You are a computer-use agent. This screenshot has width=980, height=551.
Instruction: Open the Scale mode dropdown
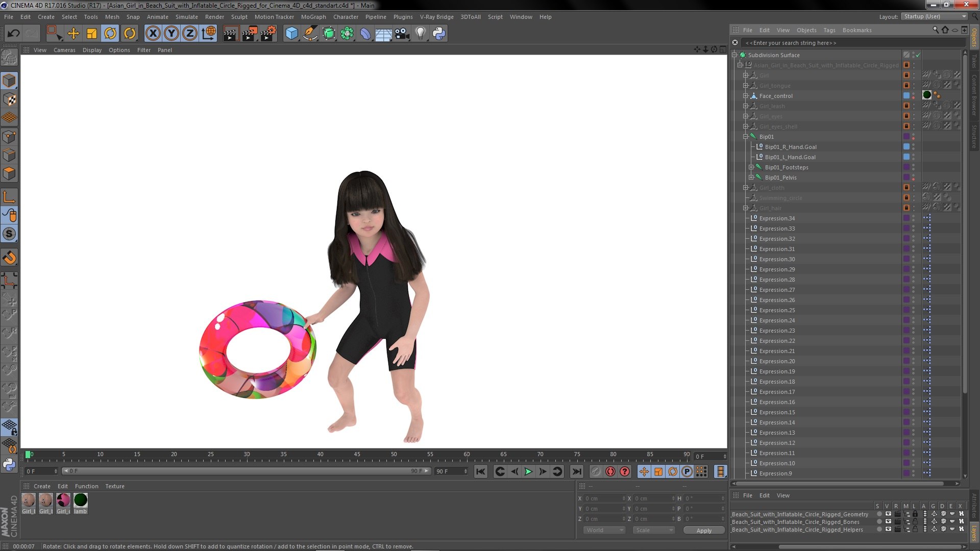click(x=654, y=531)
